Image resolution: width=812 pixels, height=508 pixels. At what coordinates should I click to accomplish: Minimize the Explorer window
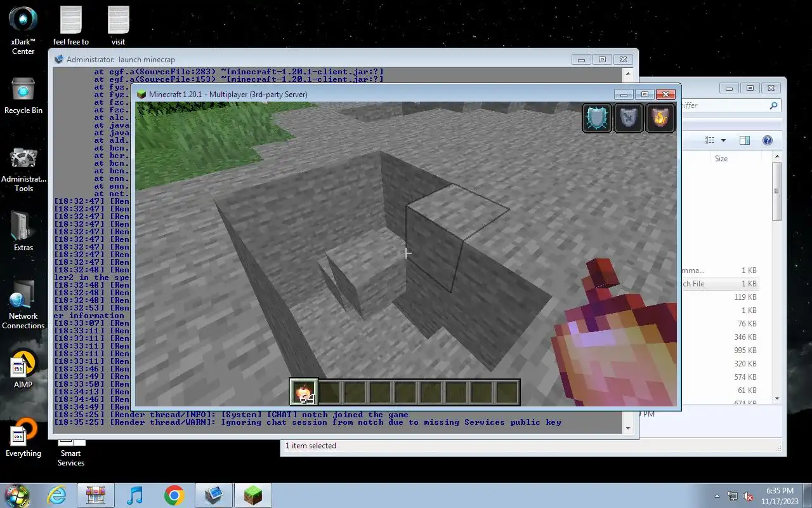[730, 88]
